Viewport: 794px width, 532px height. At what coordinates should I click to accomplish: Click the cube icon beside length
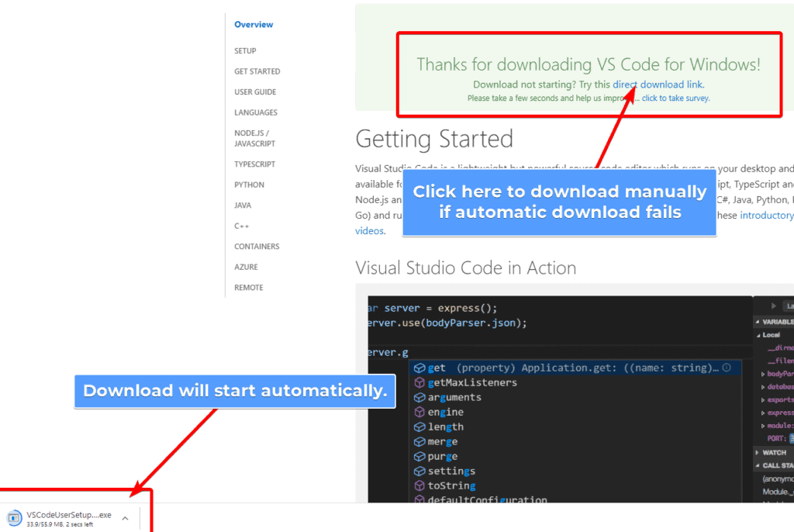[x=419, y=427]
